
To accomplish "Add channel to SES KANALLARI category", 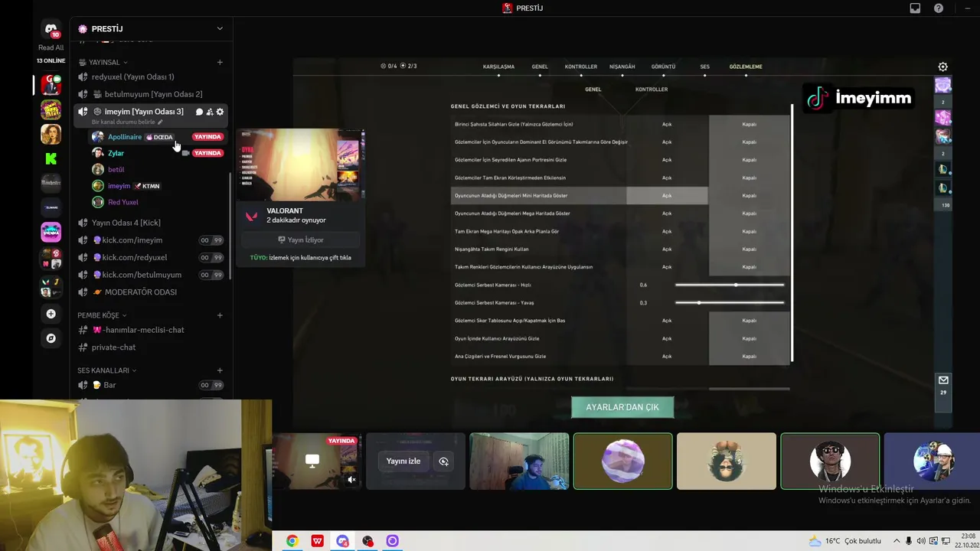I will pos(220,370).
